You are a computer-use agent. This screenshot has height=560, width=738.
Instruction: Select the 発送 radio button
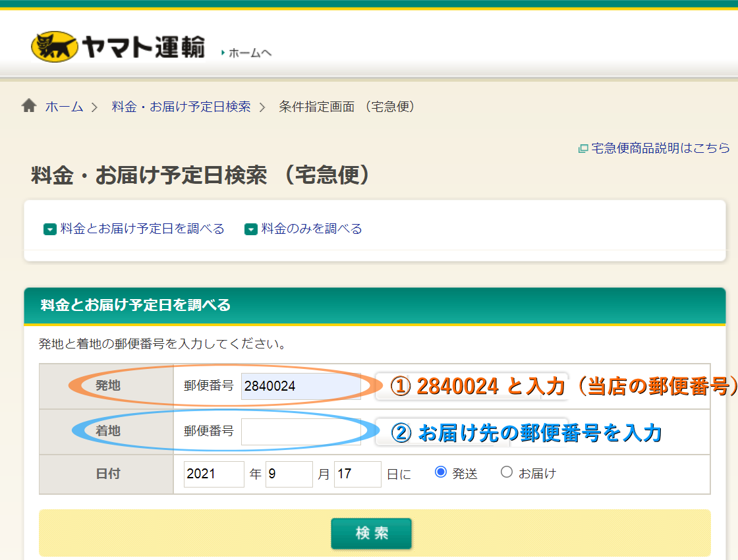pyautogui.click(x=441, y=472)
